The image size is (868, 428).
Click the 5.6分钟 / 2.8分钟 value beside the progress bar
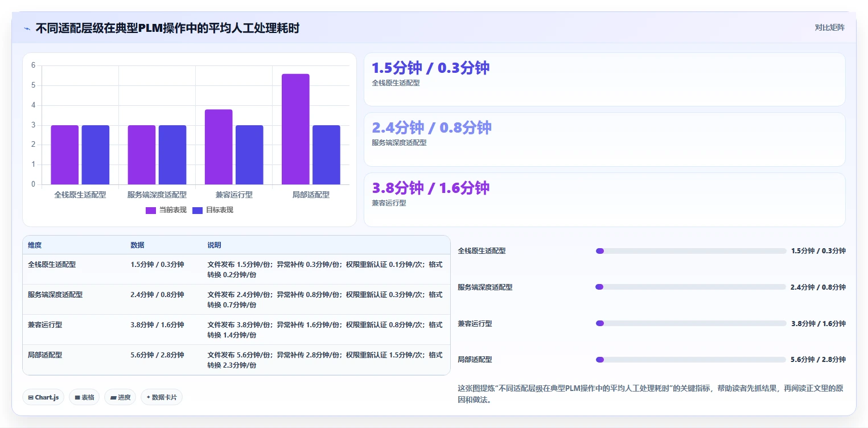818,360
